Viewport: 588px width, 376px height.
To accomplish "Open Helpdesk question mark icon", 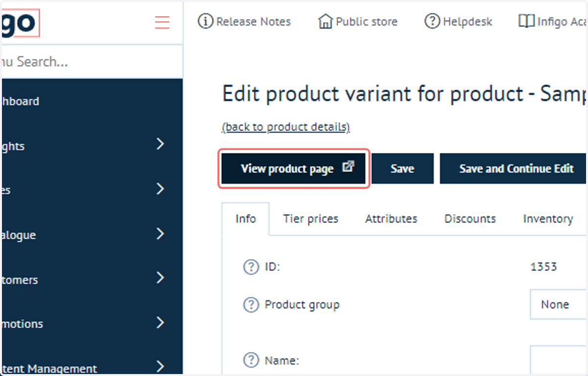I will [432, 21].
